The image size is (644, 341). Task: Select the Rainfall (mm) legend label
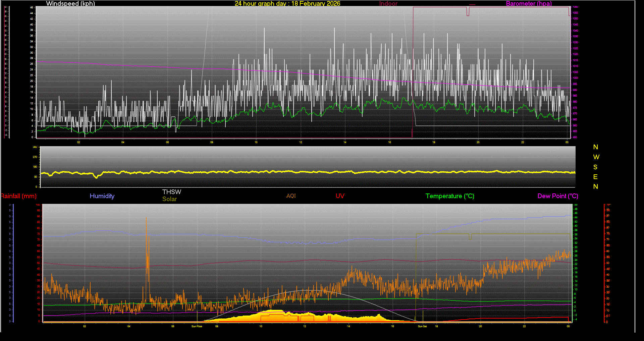[x=18, y=196]
